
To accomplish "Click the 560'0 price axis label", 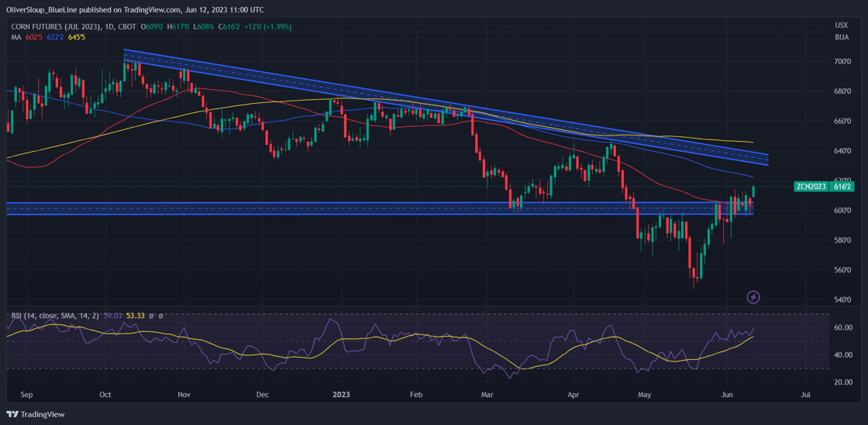I will coord(842,270).
